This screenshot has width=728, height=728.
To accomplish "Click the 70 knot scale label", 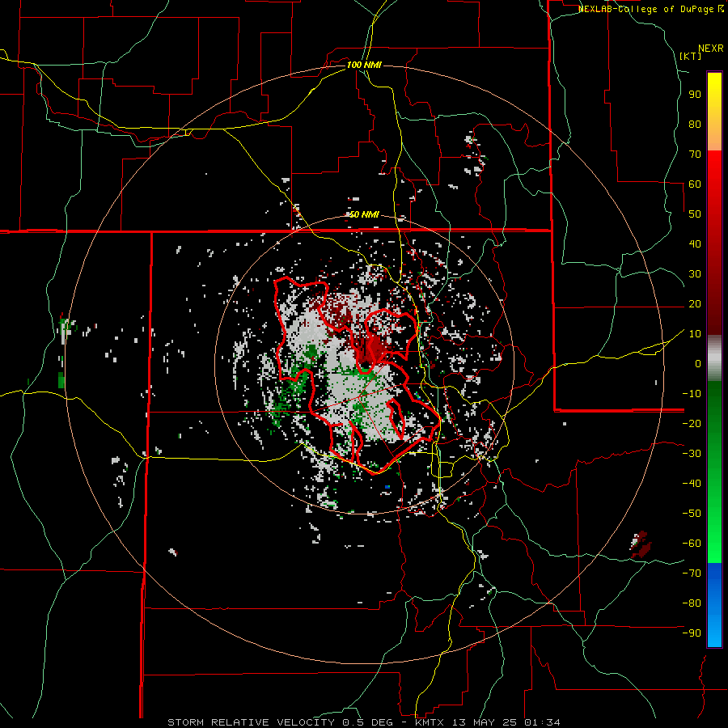I will 695,154.
